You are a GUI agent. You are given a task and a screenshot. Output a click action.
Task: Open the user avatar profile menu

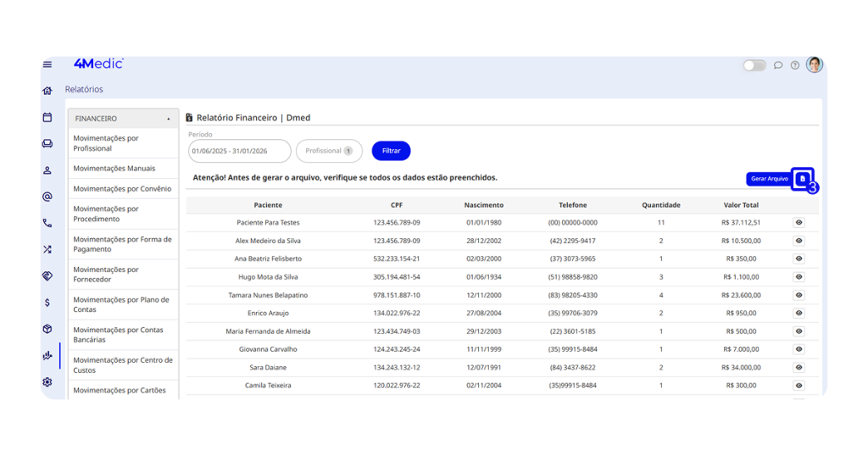[x=815, y=64]
